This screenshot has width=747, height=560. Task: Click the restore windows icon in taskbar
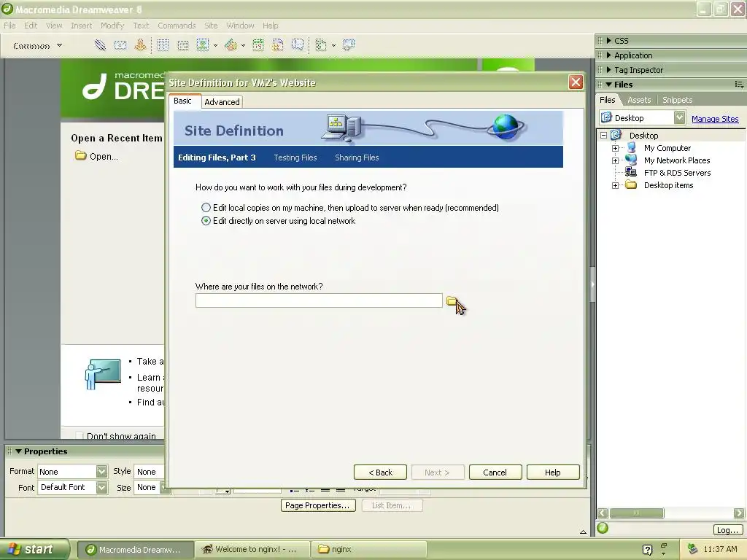click(x=664, y=545)
